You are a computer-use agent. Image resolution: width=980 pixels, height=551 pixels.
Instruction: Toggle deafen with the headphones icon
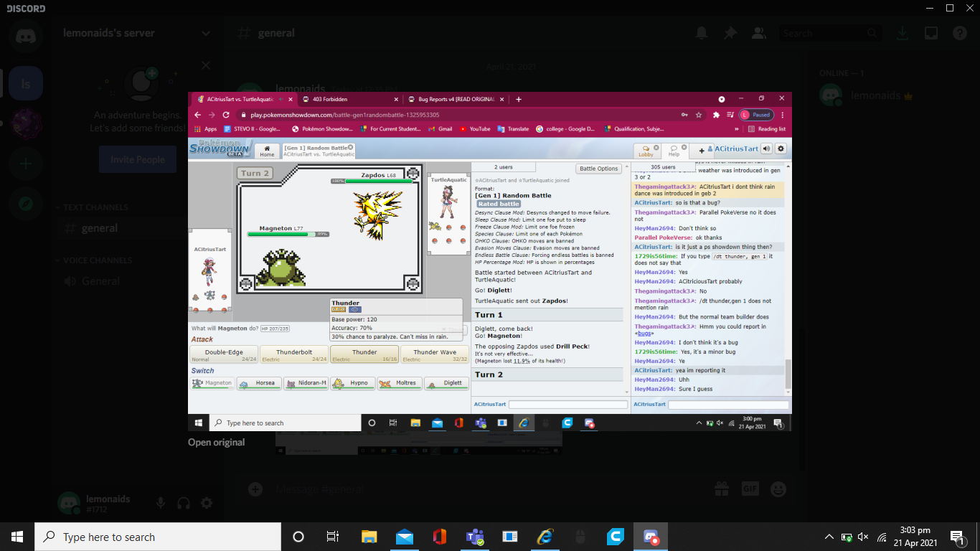(x=184, y=503)
